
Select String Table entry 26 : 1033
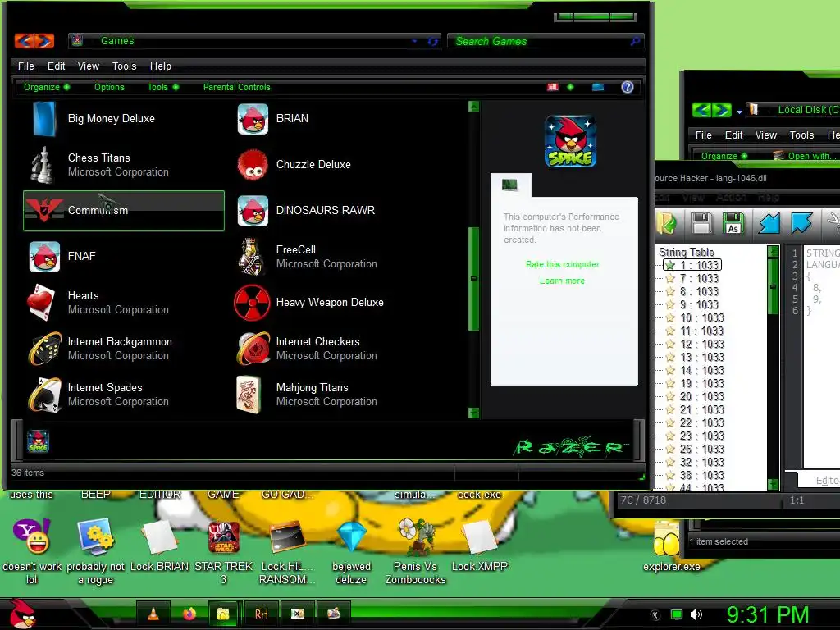coord(701,449)
